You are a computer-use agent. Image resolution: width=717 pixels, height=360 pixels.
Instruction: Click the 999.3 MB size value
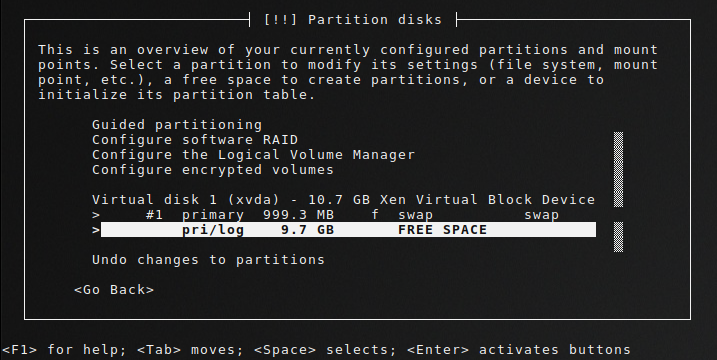coord(298,215)
